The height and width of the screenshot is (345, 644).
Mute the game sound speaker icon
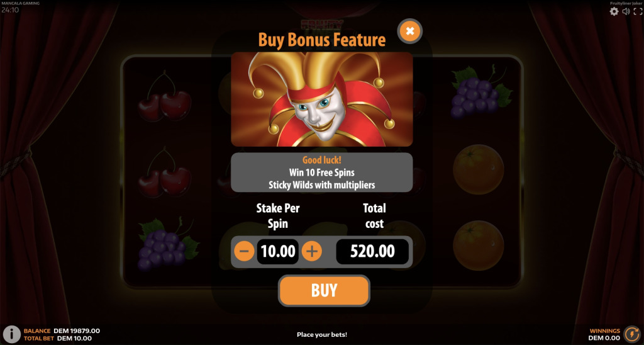tap(626, 11)
